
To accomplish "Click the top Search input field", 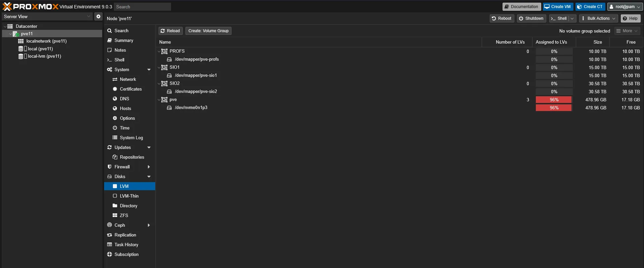I will [x=142, y=7].
